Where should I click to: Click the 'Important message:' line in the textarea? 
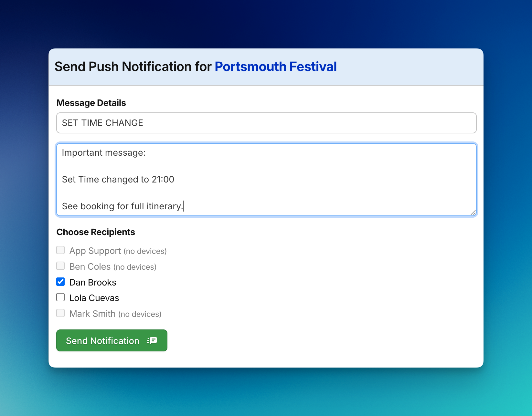(103, 152)
